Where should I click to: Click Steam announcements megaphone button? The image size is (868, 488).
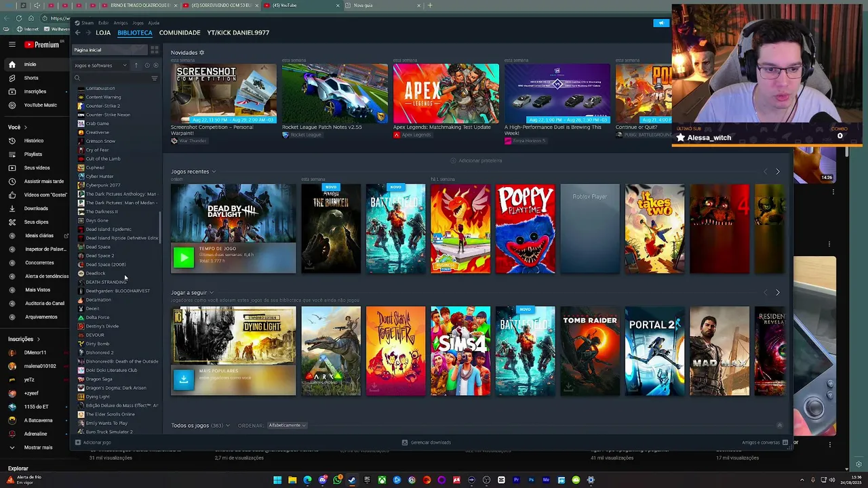tap(661, 23)
